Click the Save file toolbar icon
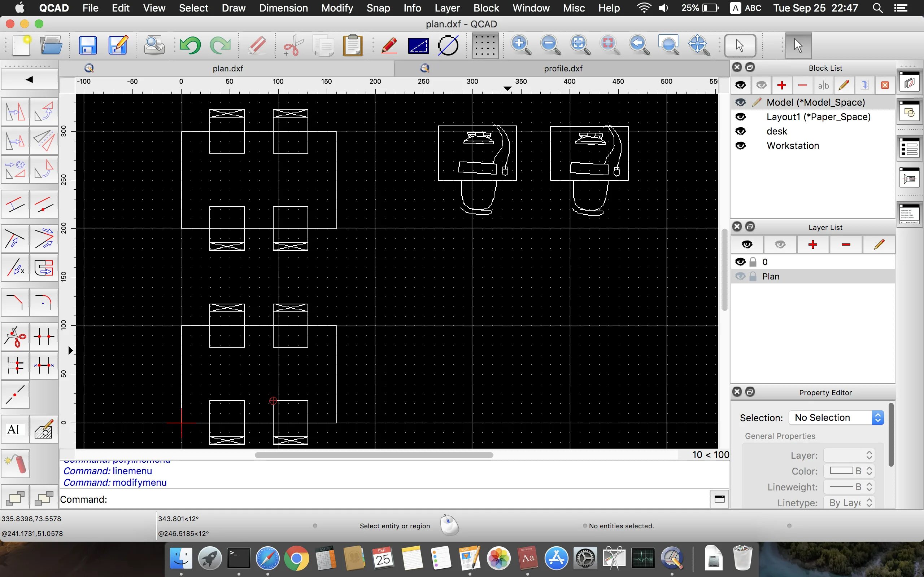The image size is (924, 577). point(88,46)
